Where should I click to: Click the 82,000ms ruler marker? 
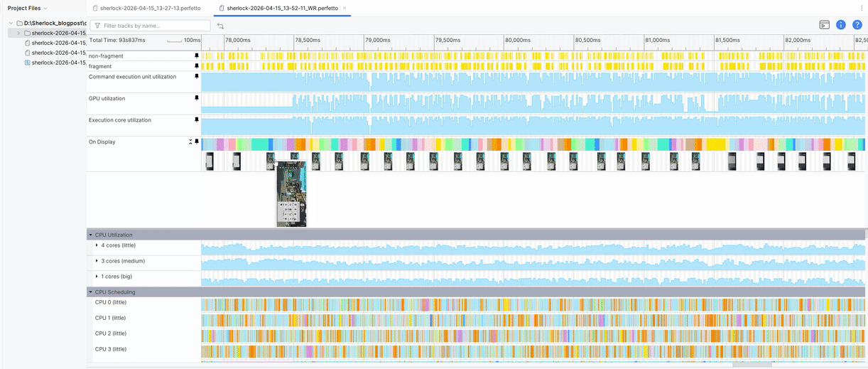pyautogui.click(x=798, y=41)
